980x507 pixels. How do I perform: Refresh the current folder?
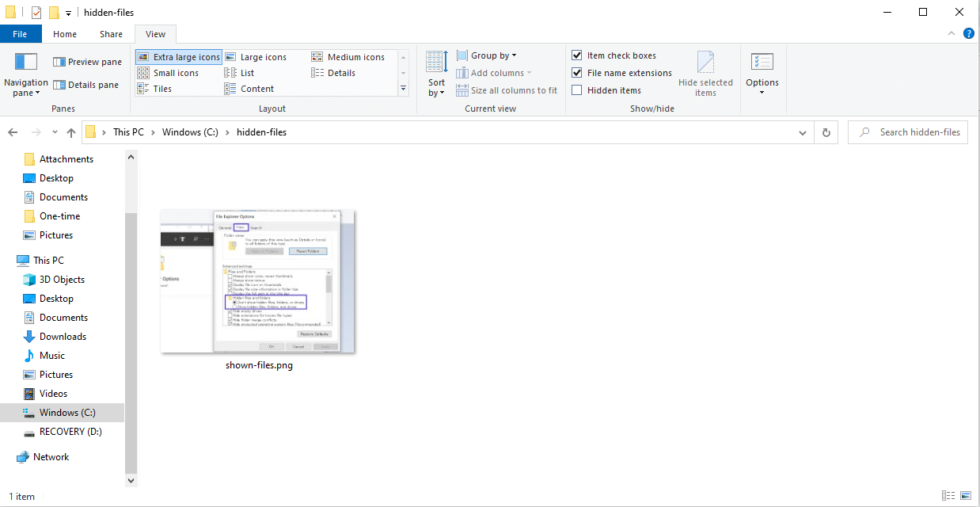[x=826, y=132]
